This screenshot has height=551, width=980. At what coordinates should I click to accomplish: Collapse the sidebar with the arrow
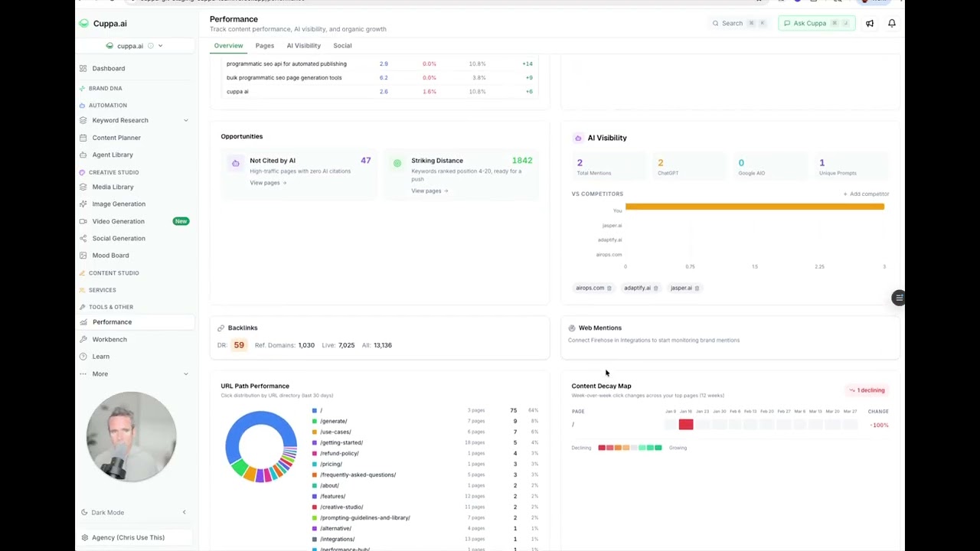[184, 513]
